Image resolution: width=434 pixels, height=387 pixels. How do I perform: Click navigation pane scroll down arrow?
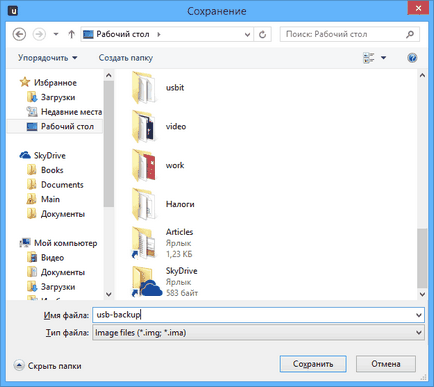109,294
